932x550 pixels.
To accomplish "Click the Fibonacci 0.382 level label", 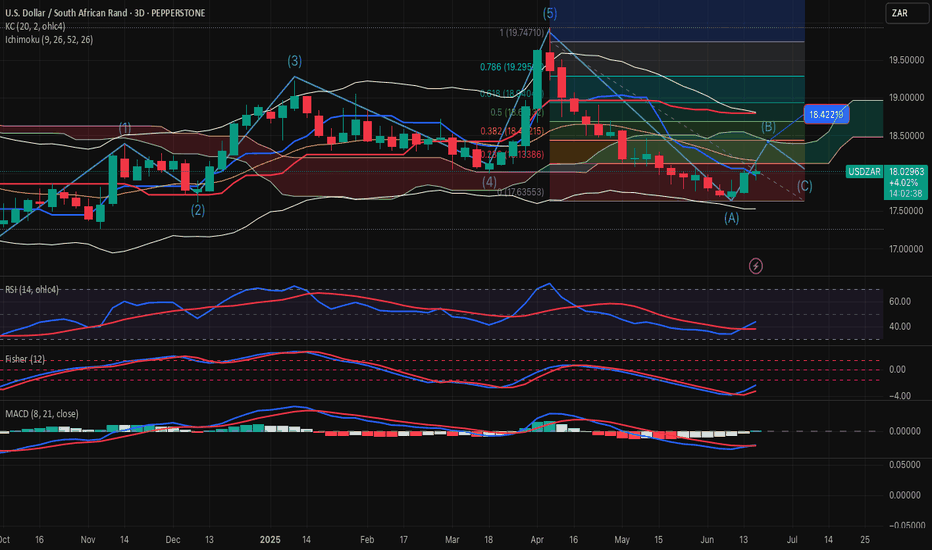I will click(512, 131).
